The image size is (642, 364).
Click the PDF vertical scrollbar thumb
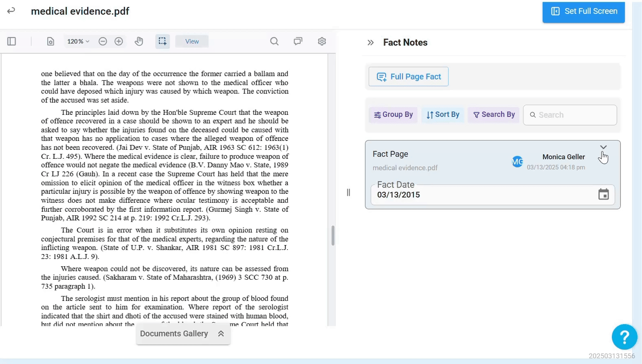coord(333,236)
